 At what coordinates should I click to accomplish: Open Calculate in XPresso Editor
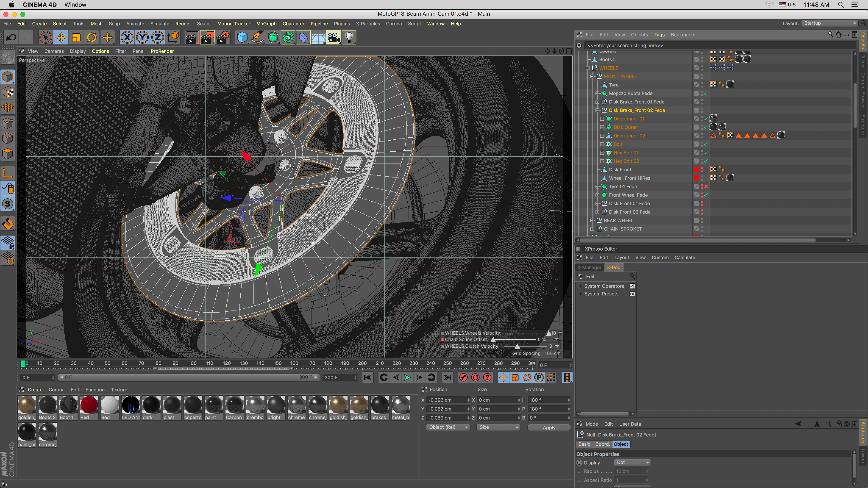(685, 257)
